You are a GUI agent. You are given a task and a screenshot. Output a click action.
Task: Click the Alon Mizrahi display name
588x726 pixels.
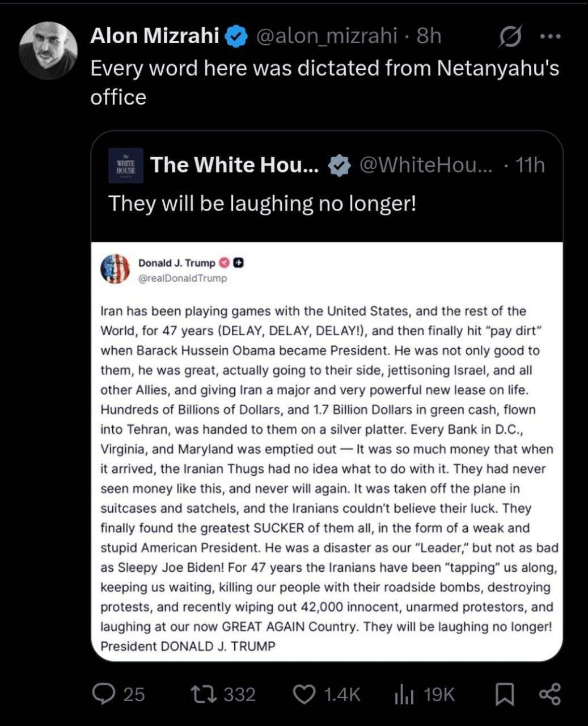tap(155, 36)
